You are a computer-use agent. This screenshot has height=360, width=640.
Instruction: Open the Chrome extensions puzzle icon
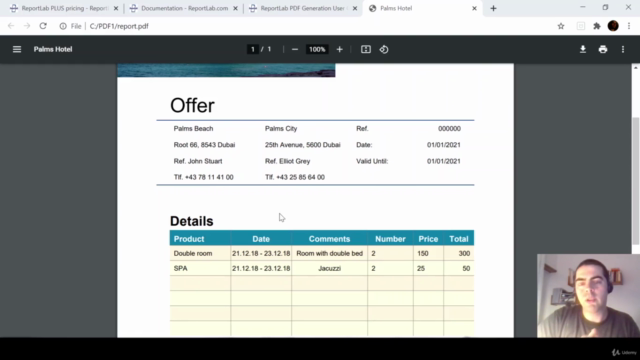597,26
